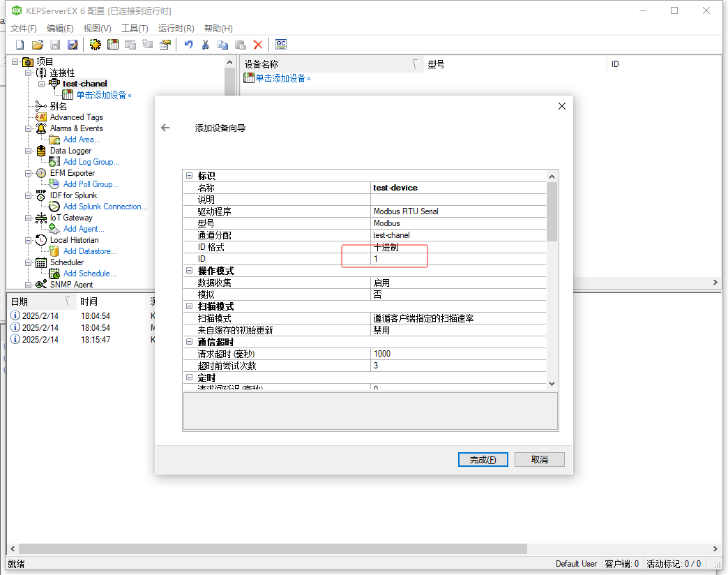Open the 运行时(R) menu
Viewport: 728px width, 575px height.
176,29
